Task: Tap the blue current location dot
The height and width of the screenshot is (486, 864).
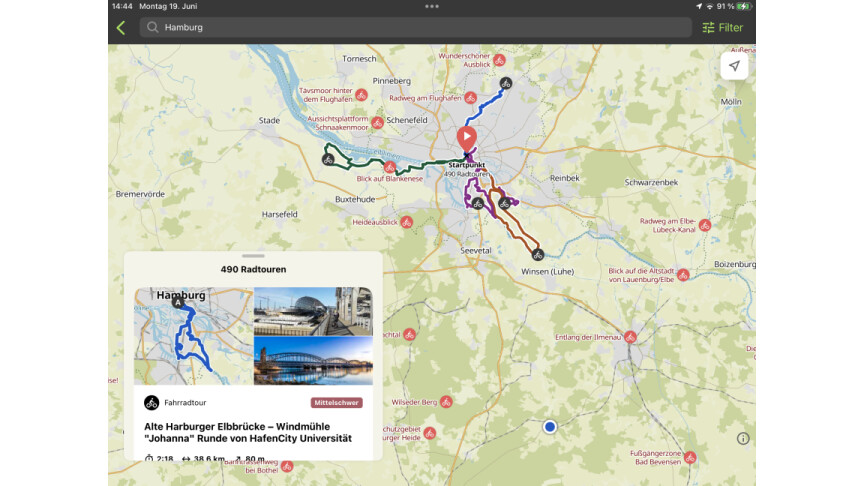Action: pyautogui.click(x=549, y=427)
